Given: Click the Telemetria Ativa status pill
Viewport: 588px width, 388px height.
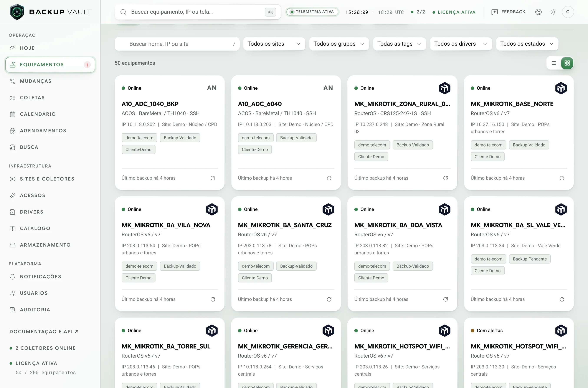Looking at the screenshot, I should 312,12.
